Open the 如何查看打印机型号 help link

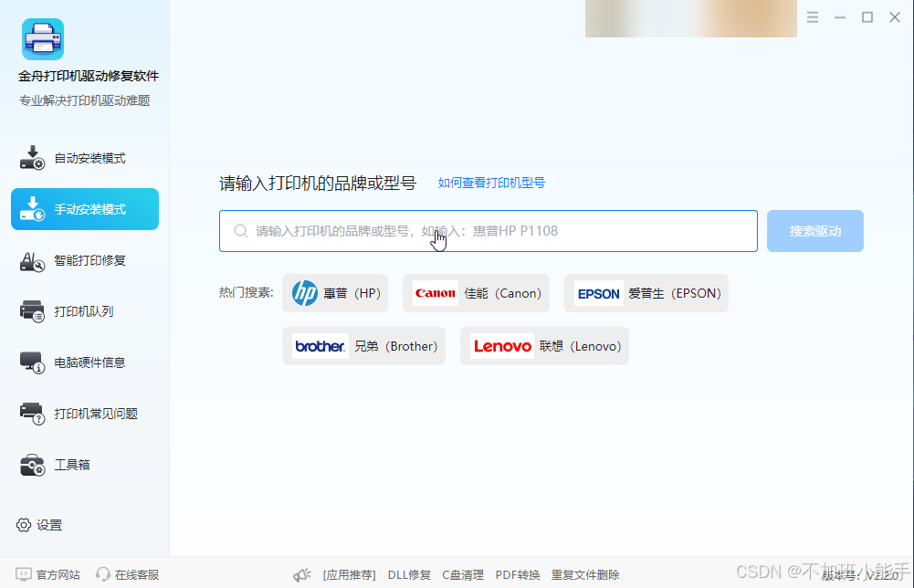pos(491,183)
